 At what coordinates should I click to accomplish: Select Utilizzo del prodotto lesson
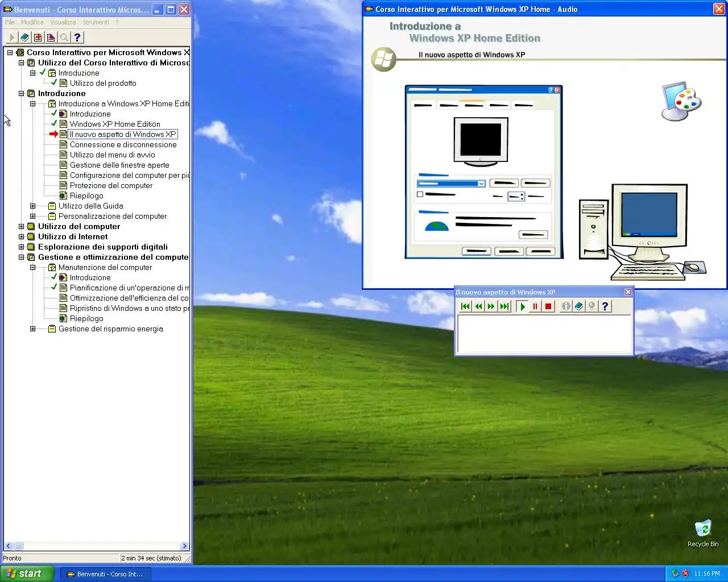pos(103,83)
